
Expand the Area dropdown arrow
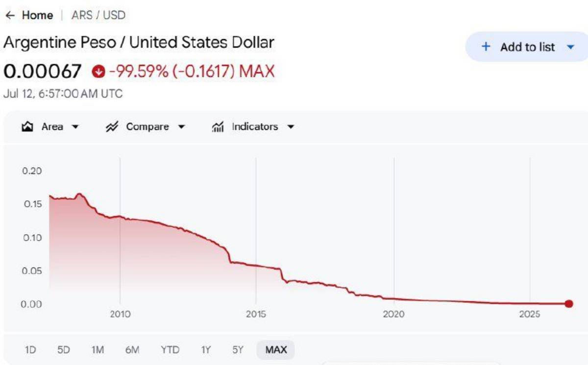click(75, 127)
